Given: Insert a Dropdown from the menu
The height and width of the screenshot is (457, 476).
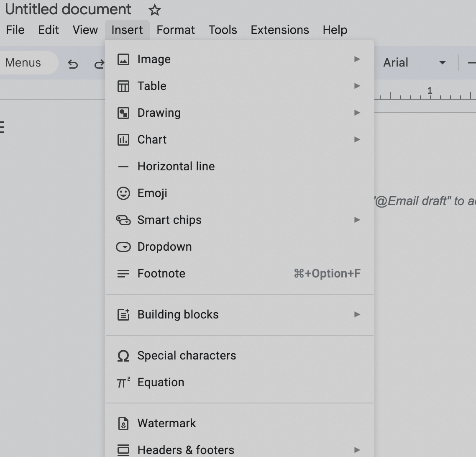Looking at the screenshot, I should coord(164,246).
